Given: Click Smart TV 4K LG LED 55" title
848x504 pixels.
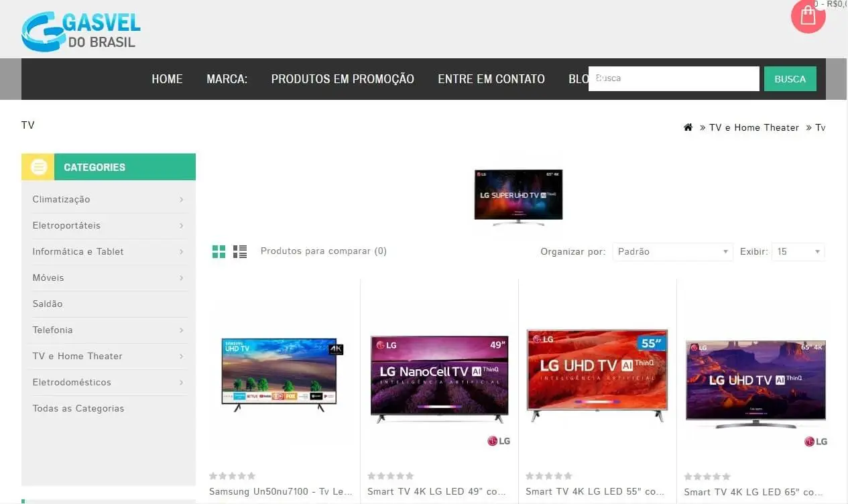Looking at the screenshot, I should point(595,491).
